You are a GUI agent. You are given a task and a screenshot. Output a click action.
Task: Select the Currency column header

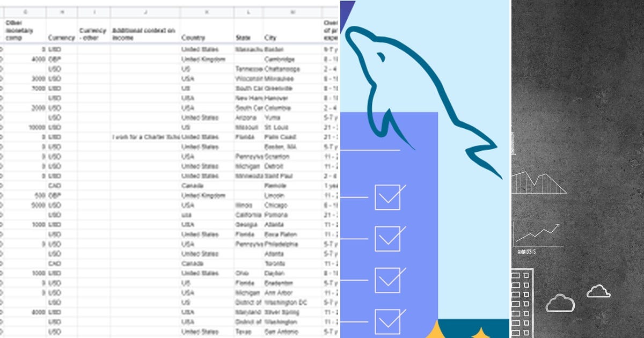click(61, 39)
